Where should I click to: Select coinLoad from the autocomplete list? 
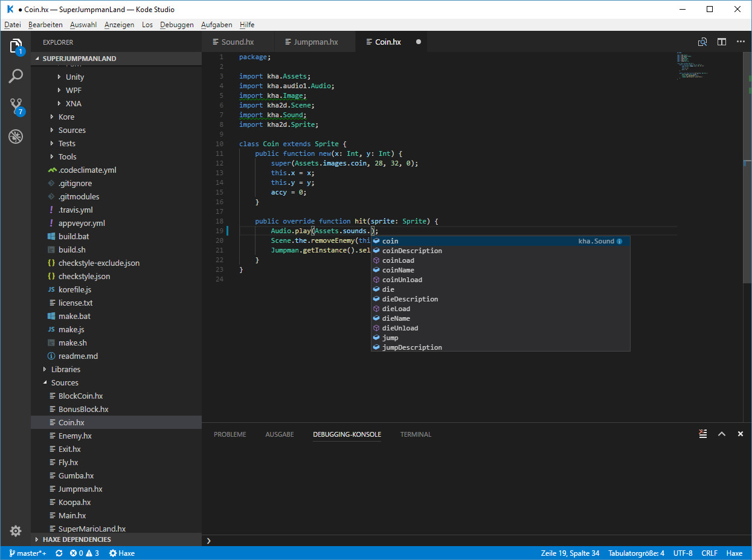[399, 260]
